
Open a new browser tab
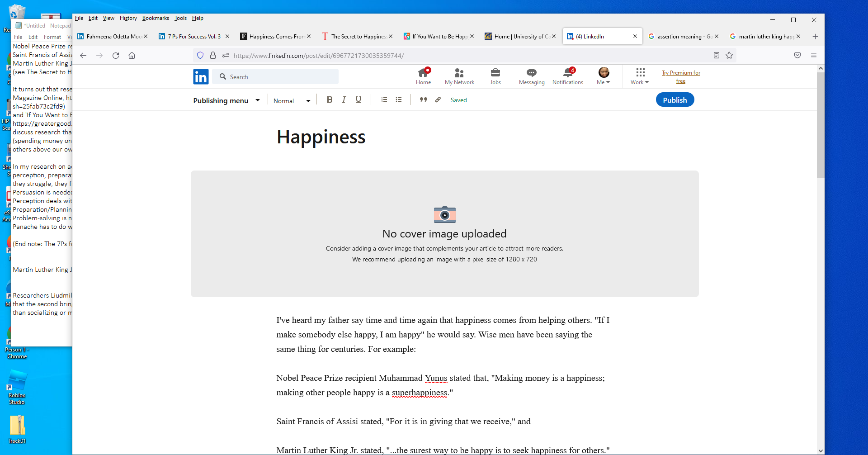click(x=816, y=37)
